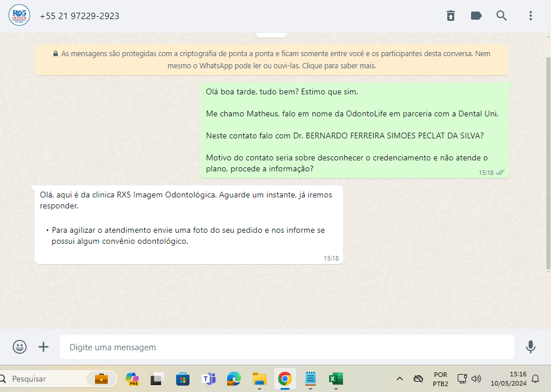Open Copilot preview from taskbar
Screen dimensions: 551x392
132,379
